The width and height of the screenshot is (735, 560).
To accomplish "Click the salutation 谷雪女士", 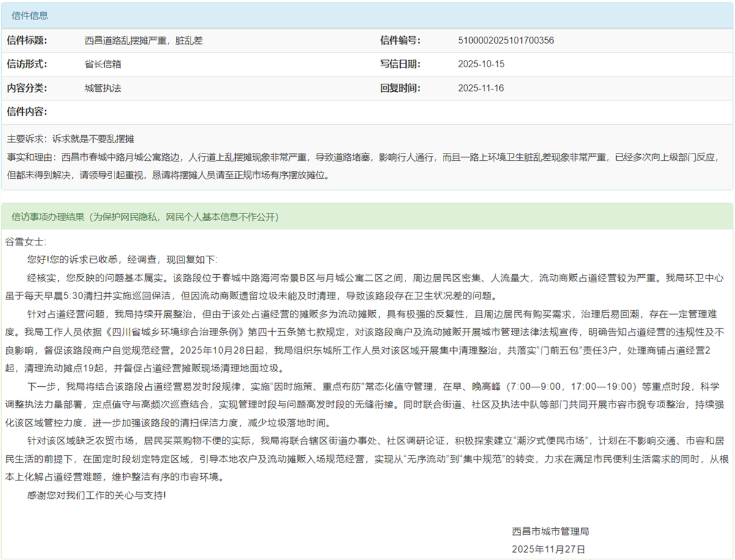I will coord(25,242).
